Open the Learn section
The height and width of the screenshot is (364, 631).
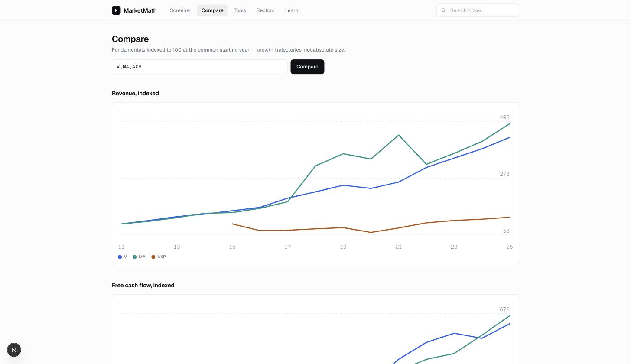[x=292, y=10]
